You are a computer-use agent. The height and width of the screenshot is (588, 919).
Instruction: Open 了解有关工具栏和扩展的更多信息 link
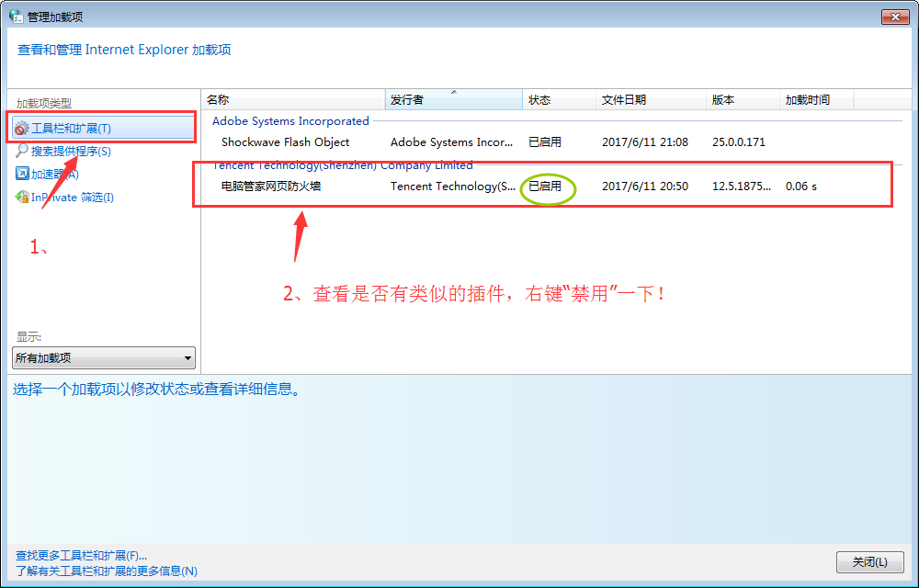pos(106,571)
